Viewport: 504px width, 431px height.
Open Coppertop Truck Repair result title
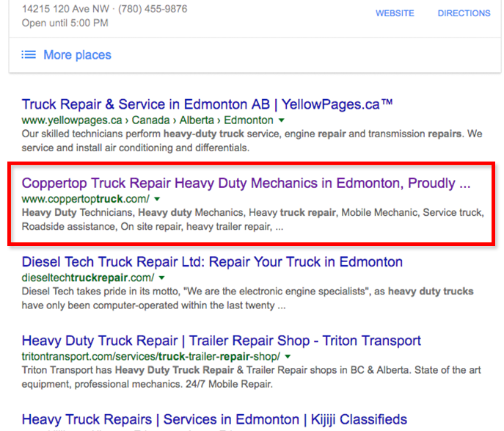246,183
